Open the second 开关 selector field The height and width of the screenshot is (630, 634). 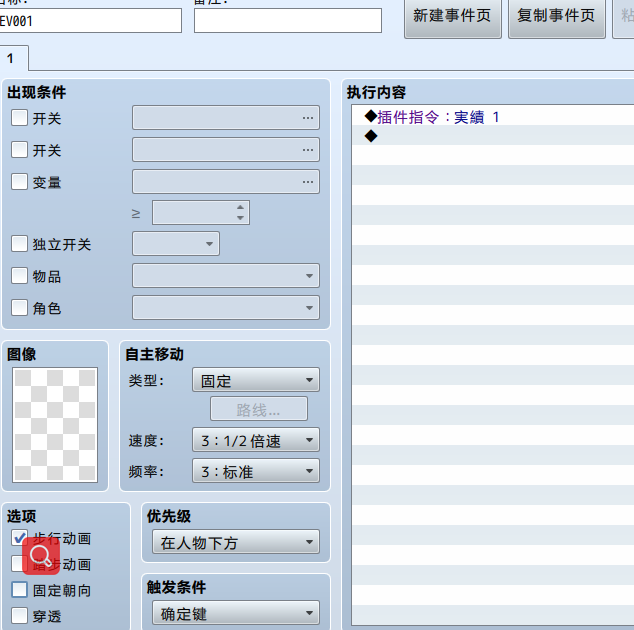click(226, 150)
